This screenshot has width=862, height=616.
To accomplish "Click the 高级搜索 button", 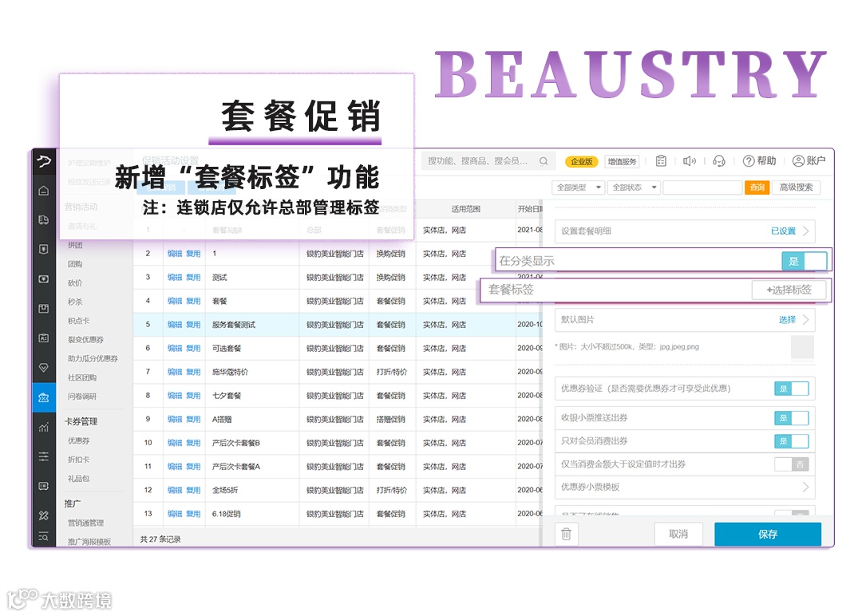I will coord(796,188).
